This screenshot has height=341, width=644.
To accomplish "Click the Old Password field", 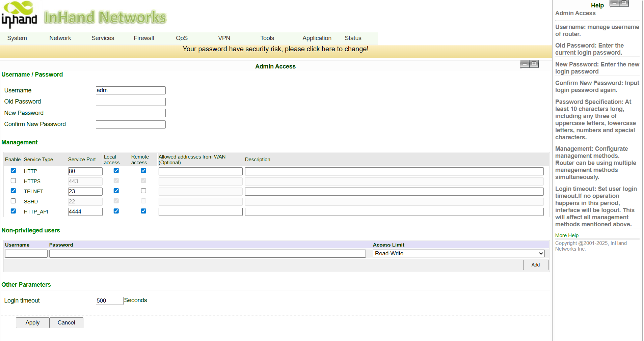I will tap(131, 102).
